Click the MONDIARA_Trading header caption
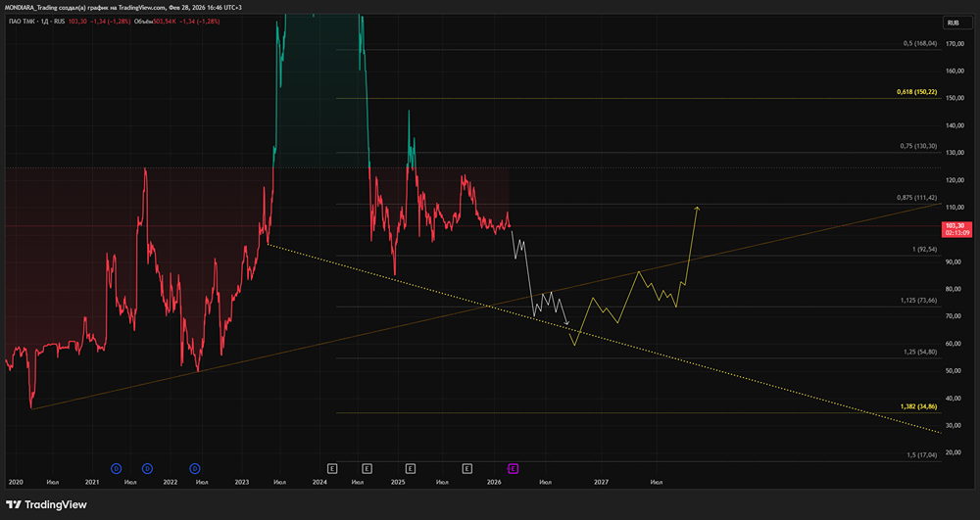Screen dimensions: 980x520 [123, 7]
